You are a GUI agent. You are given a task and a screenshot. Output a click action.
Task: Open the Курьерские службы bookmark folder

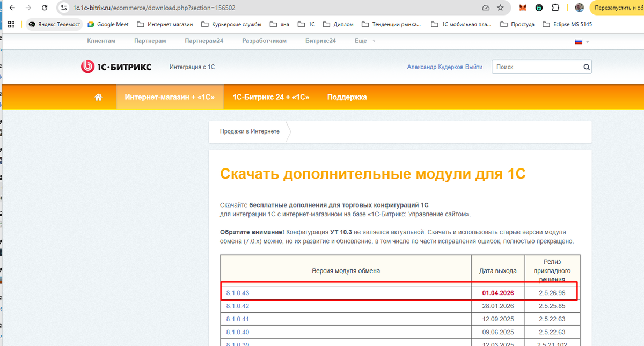click(x=231, y=24)
